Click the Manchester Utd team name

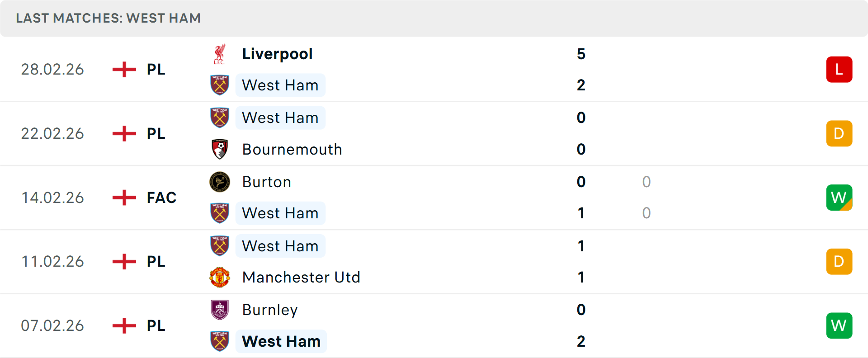tap(301, 277)
